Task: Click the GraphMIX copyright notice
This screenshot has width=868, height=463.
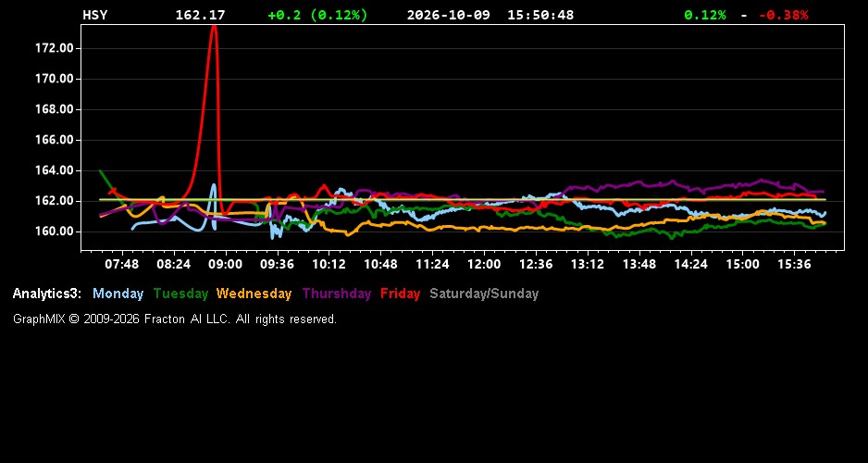Action: click(x=175, y=319)
